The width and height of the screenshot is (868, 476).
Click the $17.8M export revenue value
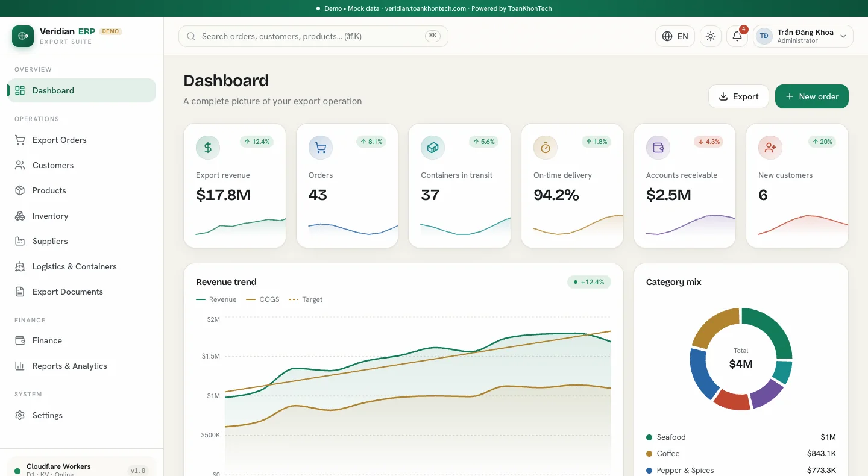pos(223,195)
